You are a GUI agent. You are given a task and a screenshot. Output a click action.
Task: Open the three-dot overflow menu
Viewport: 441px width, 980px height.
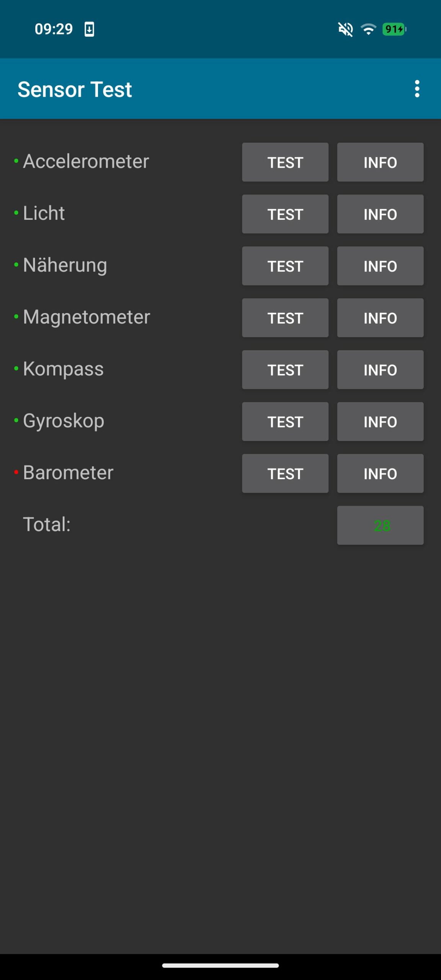(417, 89)
